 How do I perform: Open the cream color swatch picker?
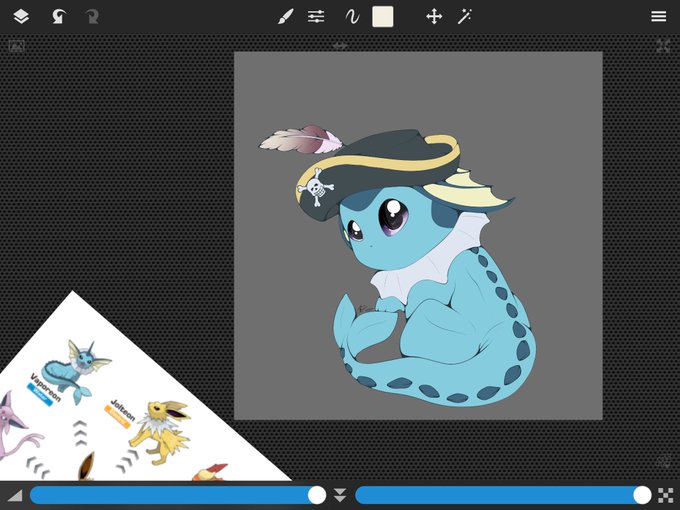383,17
